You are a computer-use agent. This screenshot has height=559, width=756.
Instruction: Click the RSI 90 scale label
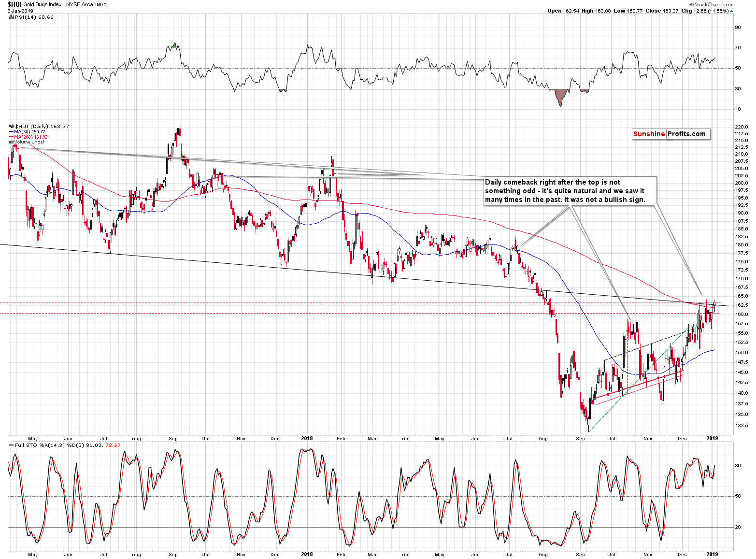point(738,27)
